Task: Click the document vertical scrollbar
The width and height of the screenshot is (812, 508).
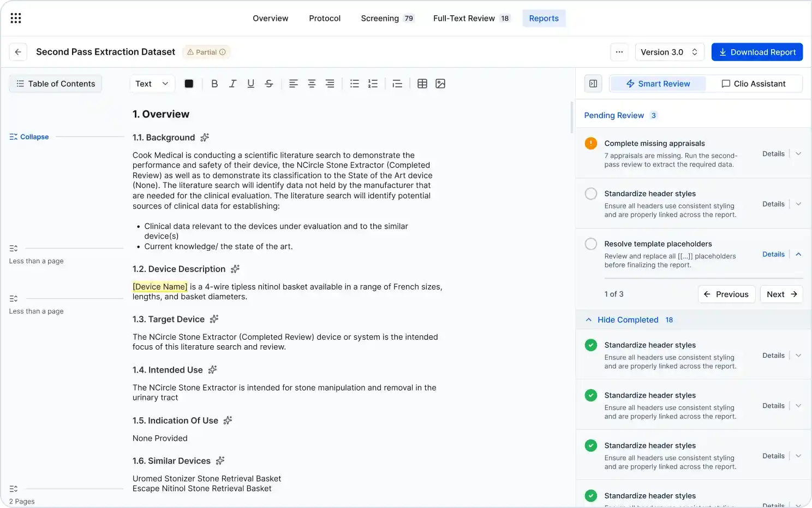Action: click(x=571, y=117)
